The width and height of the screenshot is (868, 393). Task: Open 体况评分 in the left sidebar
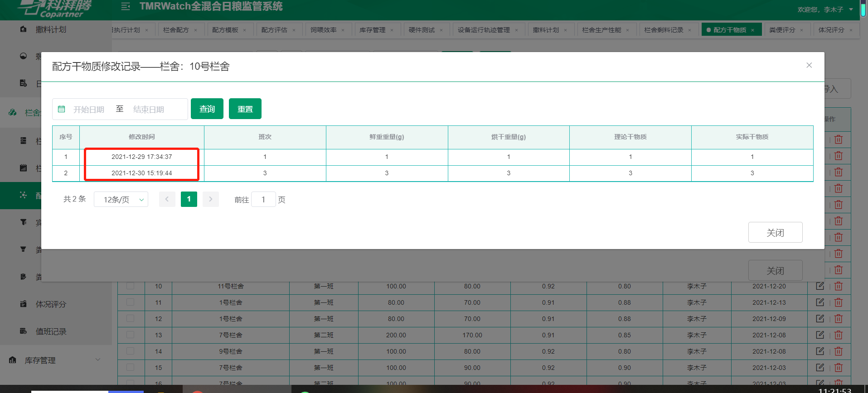[x=51, y=304]
